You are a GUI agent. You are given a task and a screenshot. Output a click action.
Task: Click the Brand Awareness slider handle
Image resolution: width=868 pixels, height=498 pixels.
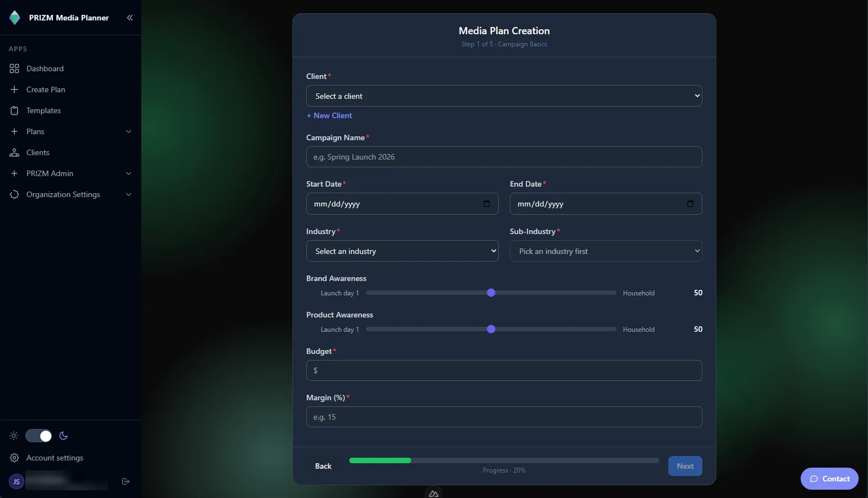[x=491, y=293]
